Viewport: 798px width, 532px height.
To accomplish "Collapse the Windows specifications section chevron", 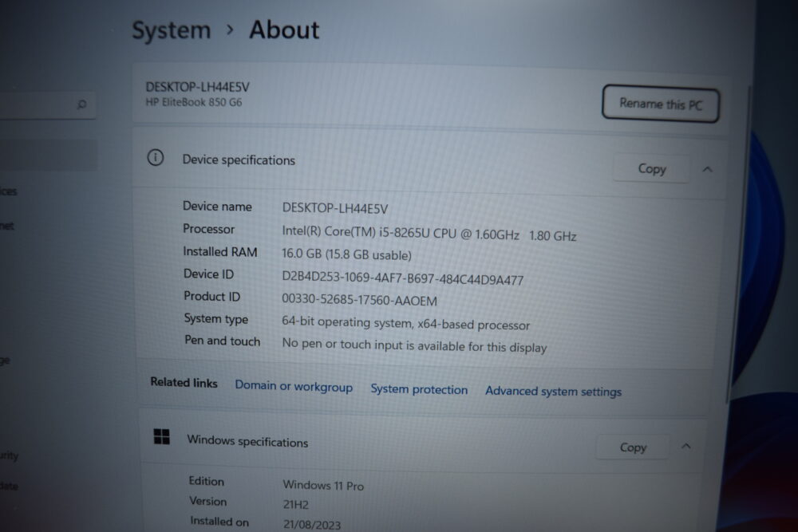I will point(686,447).
